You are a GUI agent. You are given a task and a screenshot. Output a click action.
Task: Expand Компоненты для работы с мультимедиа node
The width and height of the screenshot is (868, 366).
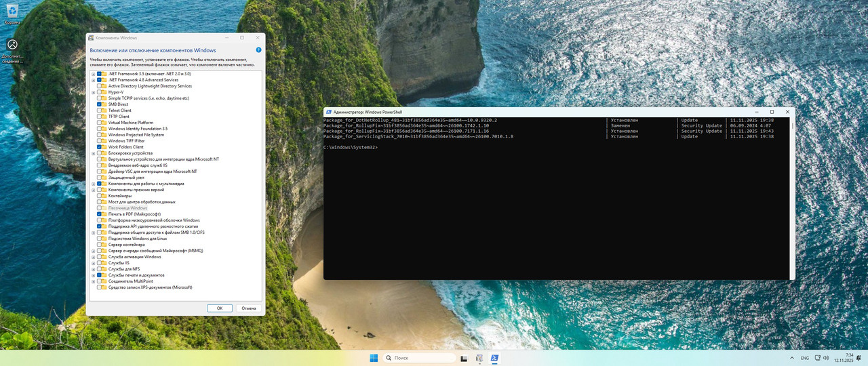point(93,184)
